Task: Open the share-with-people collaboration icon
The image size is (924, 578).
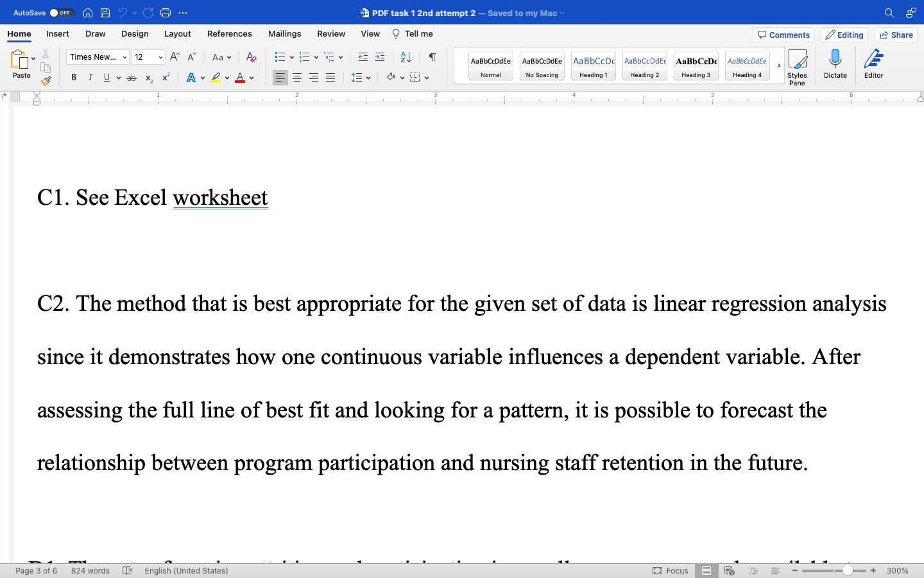Action: [x=911, y=13]
